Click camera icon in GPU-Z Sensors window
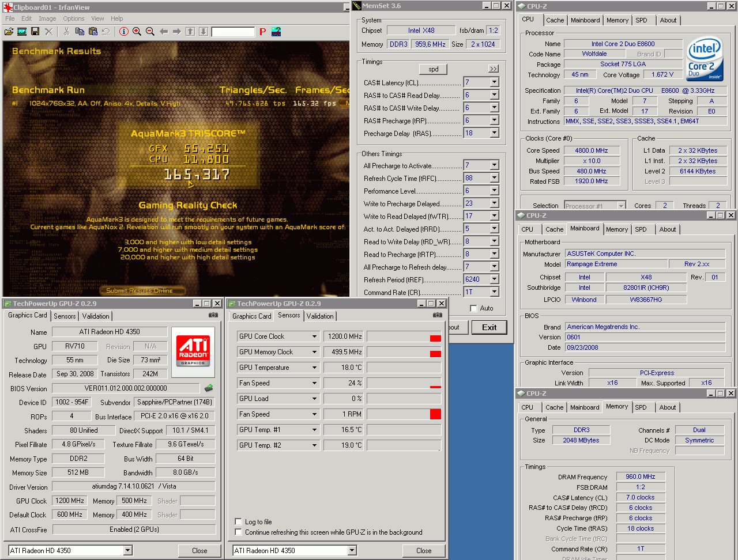 click(438, 315)
